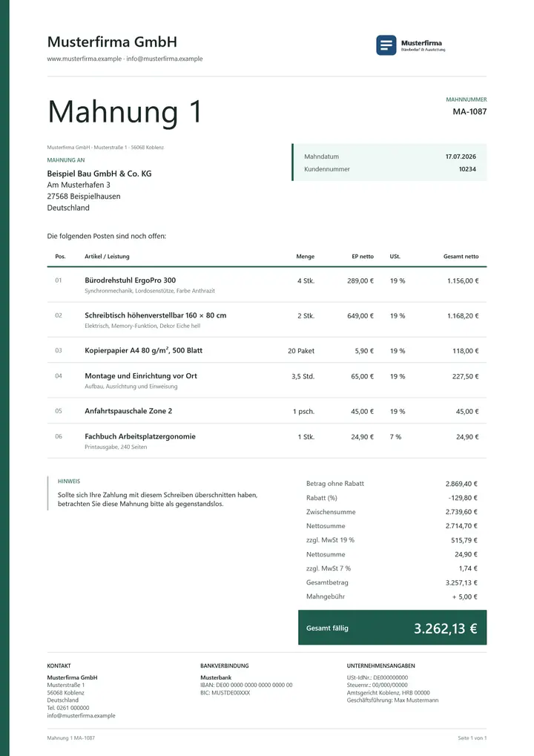534x756 pixels.
Task: Click the 'UNTERNEHMENSANGABEN' footer heading
Action: tap(380, 665)
